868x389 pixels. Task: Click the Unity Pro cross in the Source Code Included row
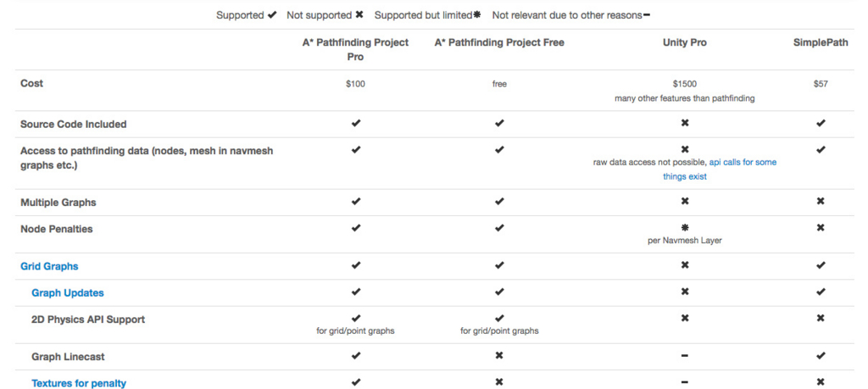click(x=685, y=123)
